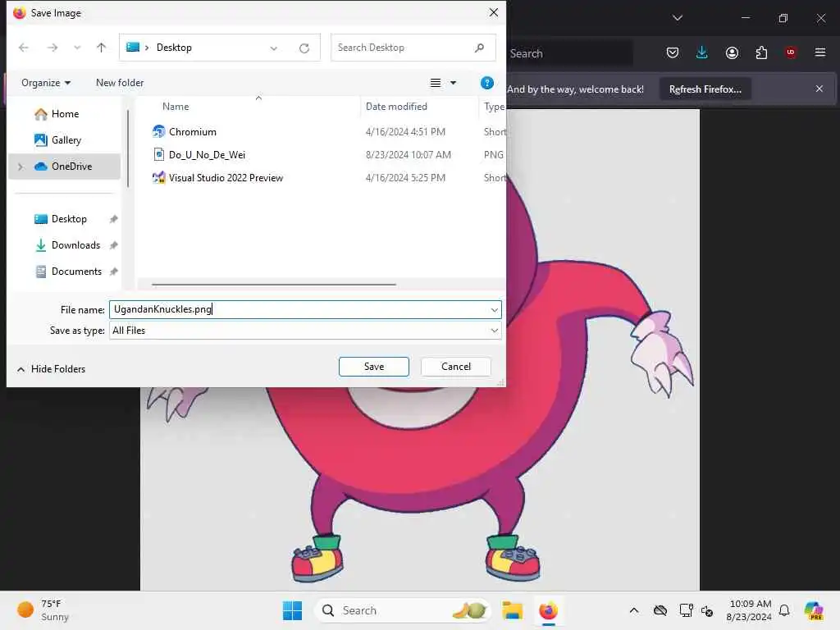Click the uBlock Origin extension icon
Viewport: 840px width, 630px height.
point(791,52)
